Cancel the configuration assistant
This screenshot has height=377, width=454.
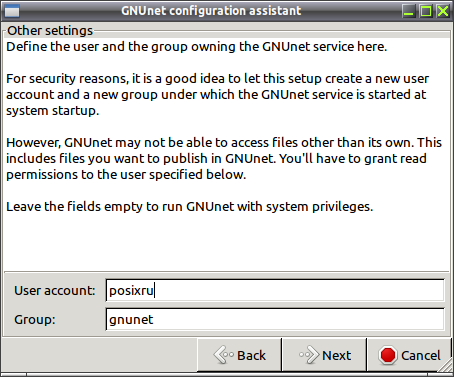(x=409, y=355)
